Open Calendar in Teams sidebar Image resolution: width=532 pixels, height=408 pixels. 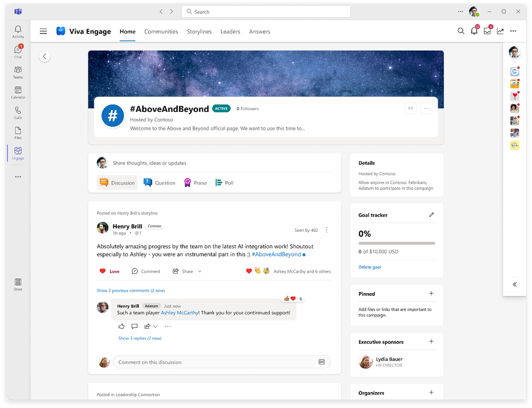18,92
